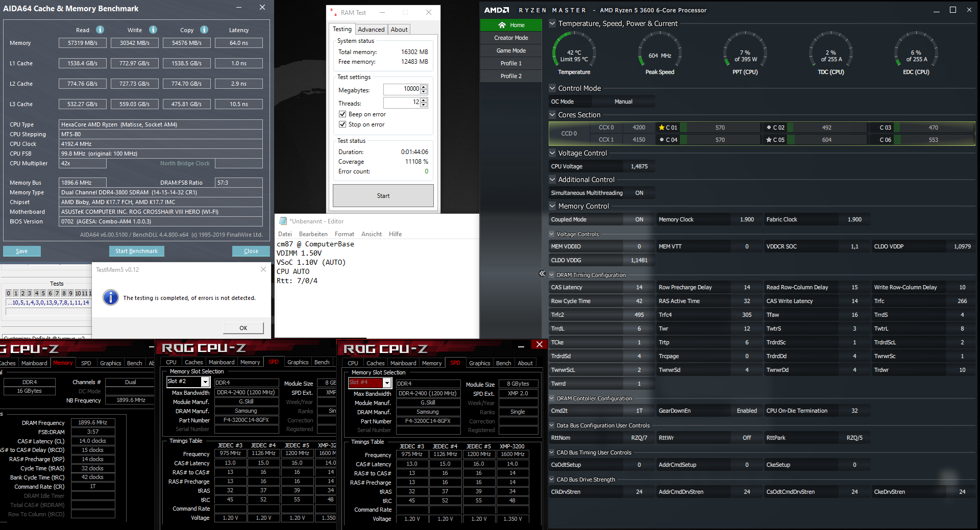Toggle Beep on error checkbox
The height and width of the screenshot is (530, 980).
click(x=342, y=114)
